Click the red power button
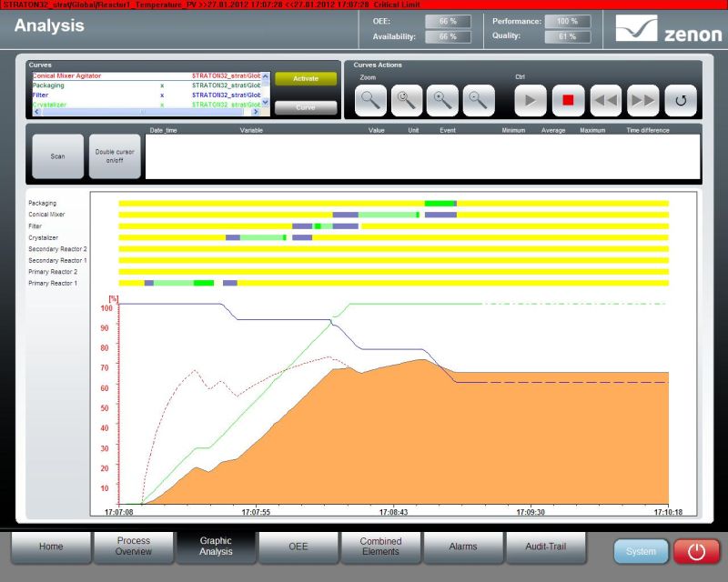The width and height of the screenshot is (728, 582). pyautogui.click(x=696, y=551)
